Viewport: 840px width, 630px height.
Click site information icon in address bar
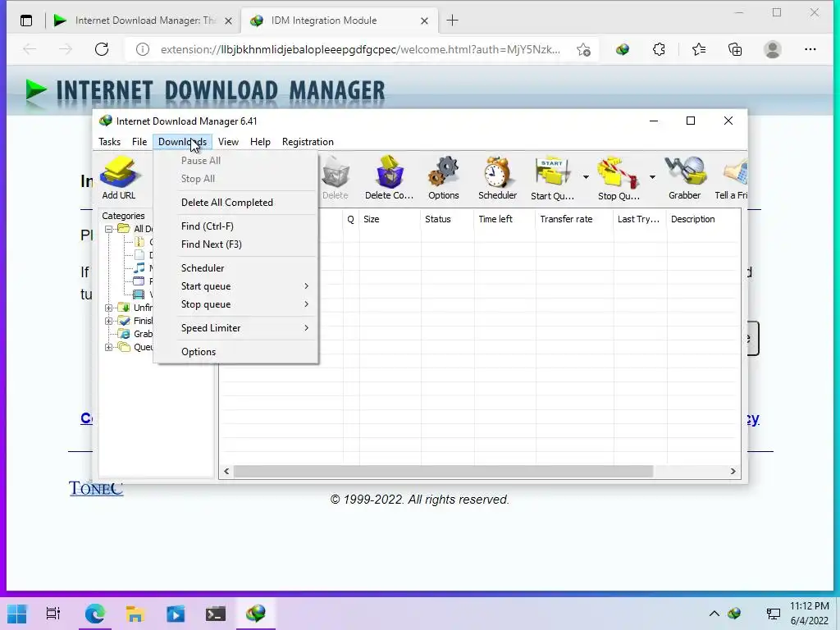(143, 49)
